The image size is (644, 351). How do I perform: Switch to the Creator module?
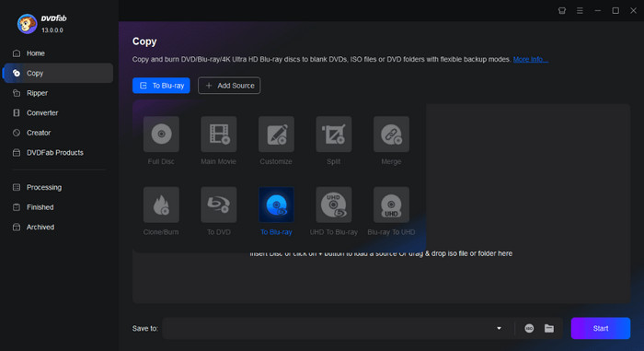coord(58,133)
